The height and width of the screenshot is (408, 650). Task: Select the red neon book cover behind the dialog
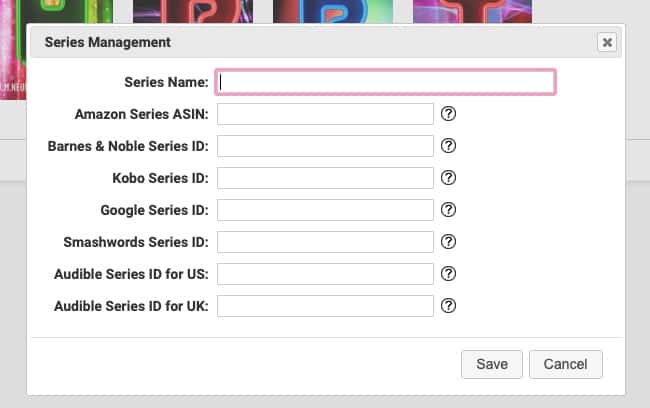[193, 11]
